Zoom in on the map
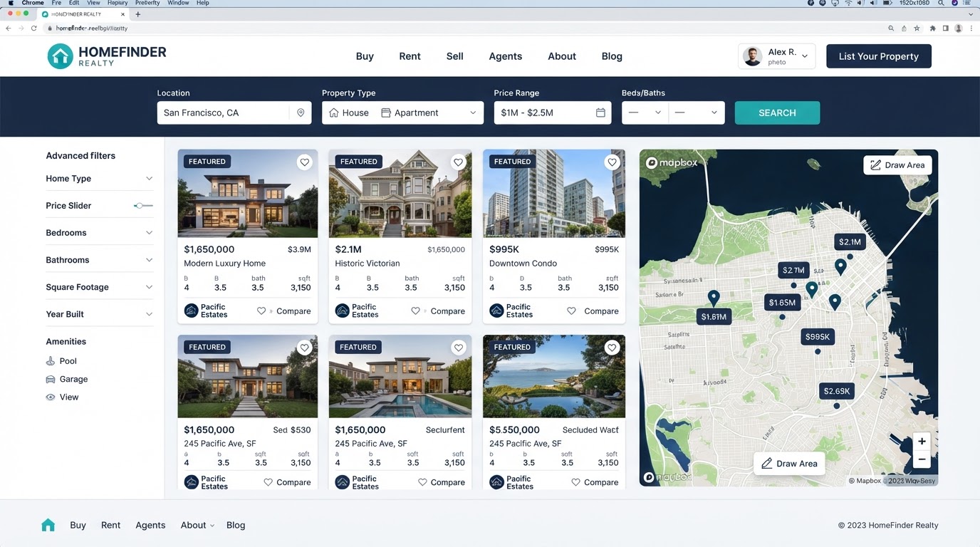The height and width of the screenshot is (547, 980). (x=922, y=441)
